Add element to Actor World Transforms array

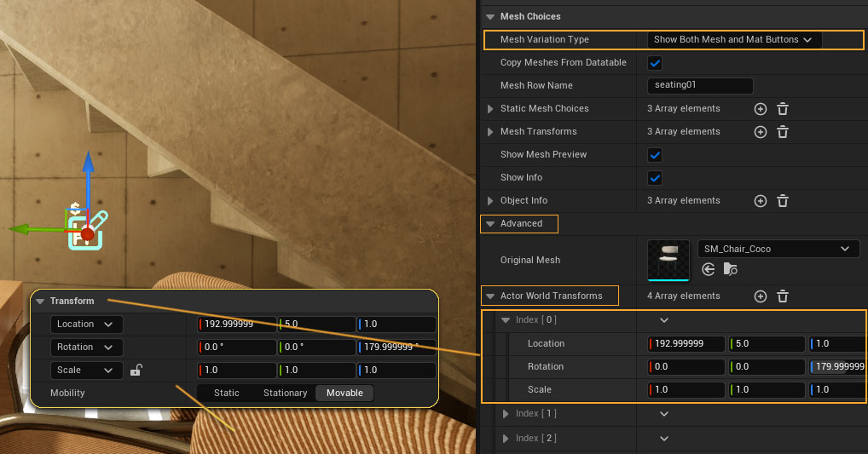(761, 296)
